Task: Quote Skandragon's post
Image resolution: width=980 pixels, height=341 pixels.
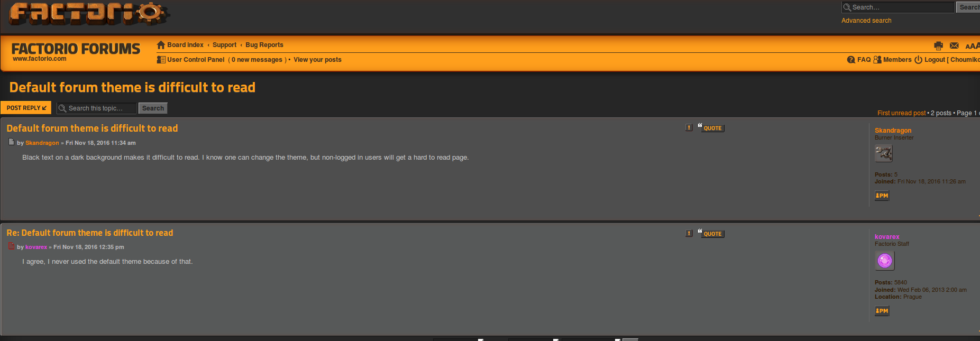Action: [711, 127]
